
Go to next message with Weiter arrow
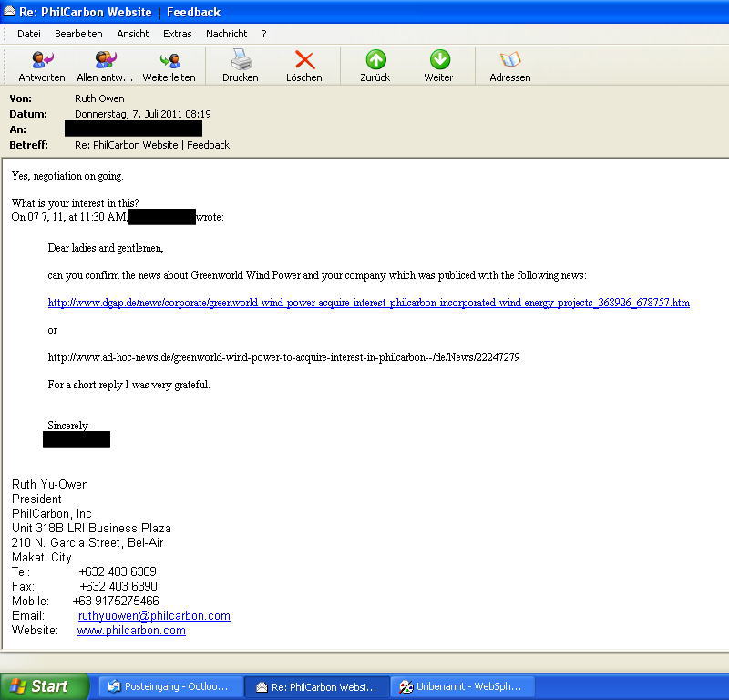439,59
